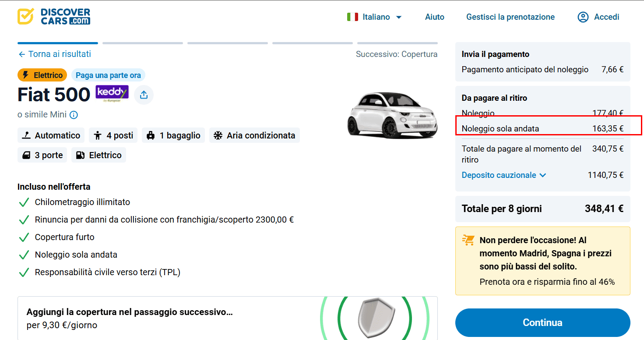
Task: Click the Italian flag icon
Action: coord(352,17)
